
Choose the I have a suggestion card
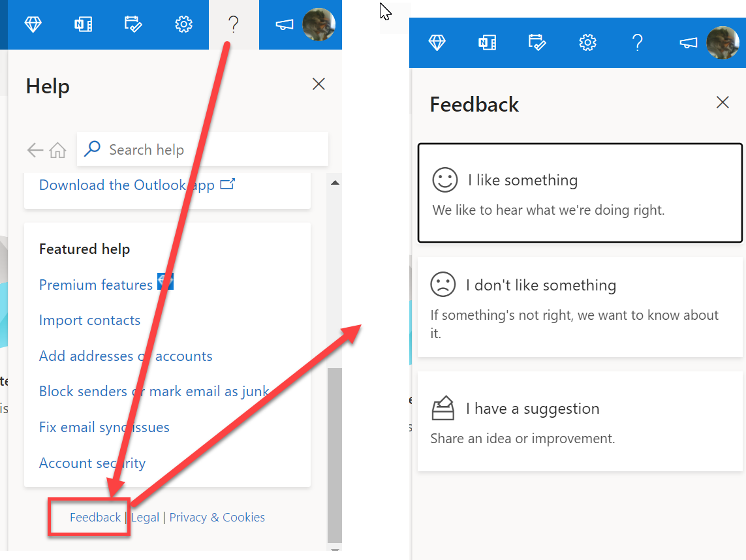coord(580,422)
